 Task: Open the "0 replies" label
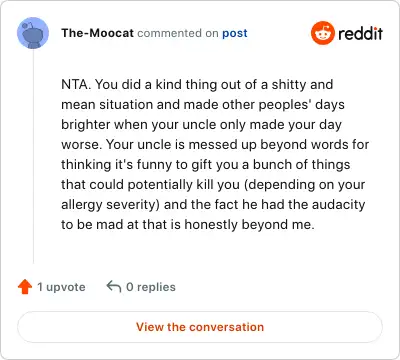point(151,287)
